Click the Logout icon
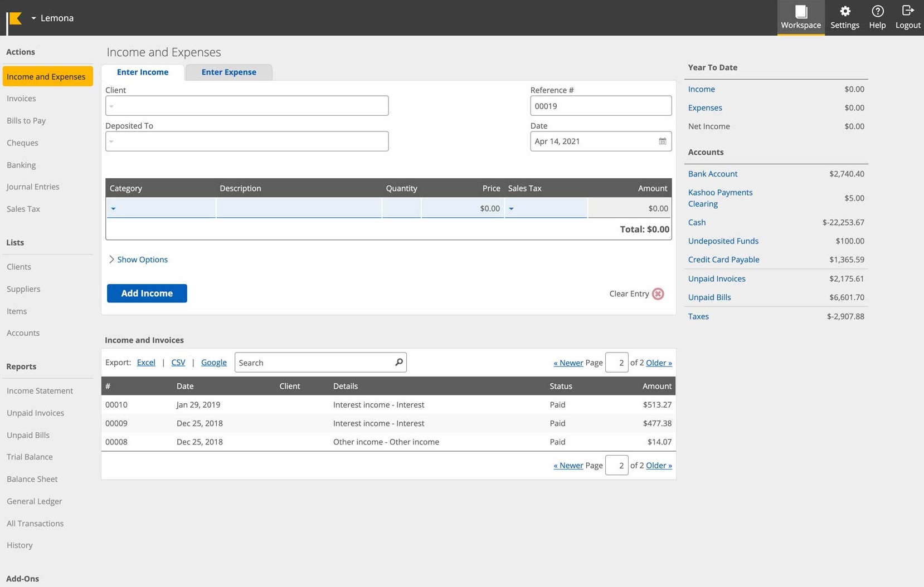The width and height of the screenshot is (924, 587). click(907, 11)
